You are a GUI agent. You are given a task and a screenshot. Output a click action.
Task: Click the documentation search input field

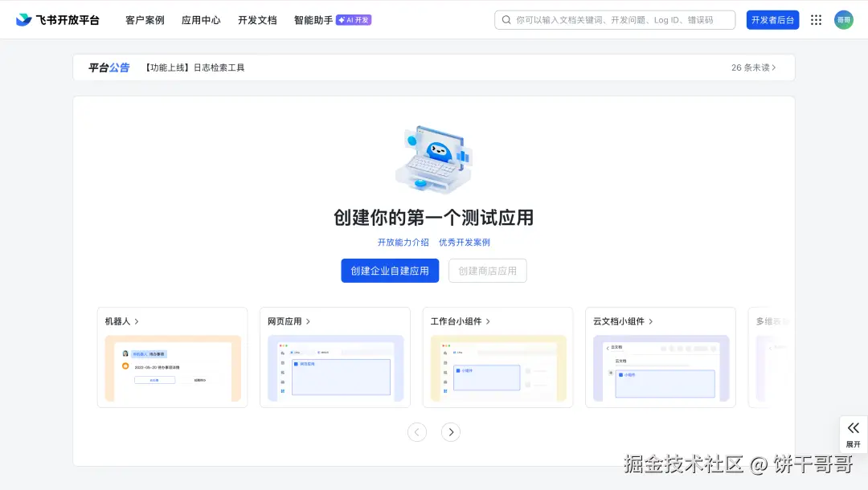[615, 20]
